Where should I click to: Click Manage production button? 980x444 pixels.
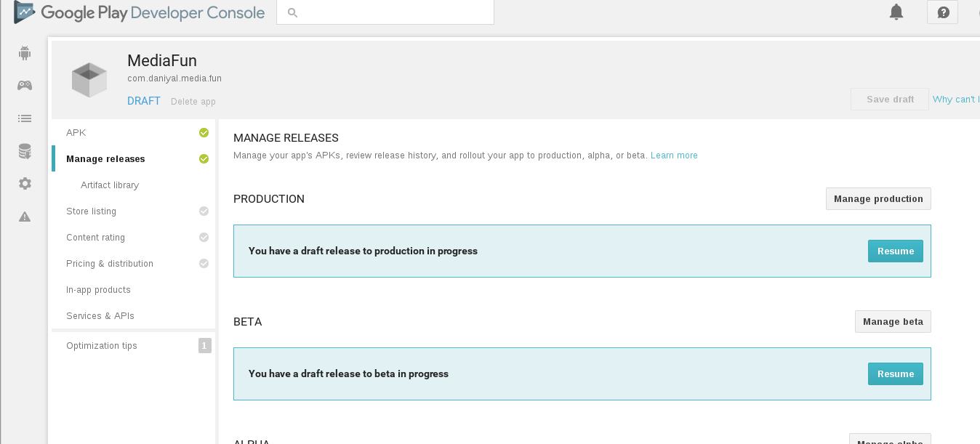click(878, 199)
